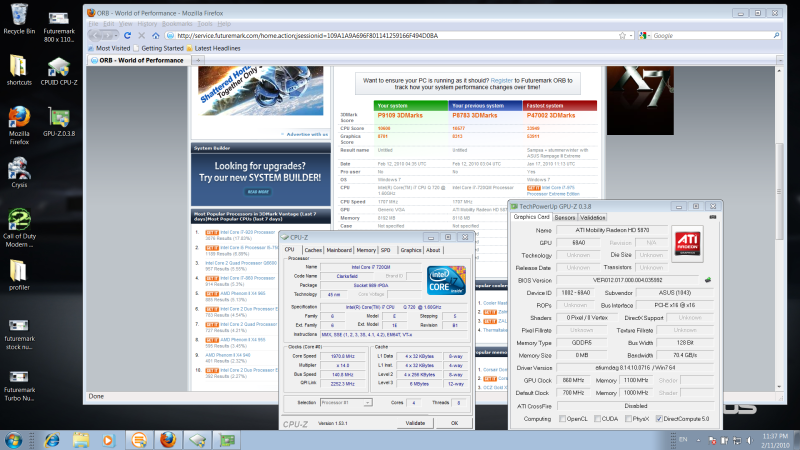This screenshot has width=800, height=450.
Task: Open Firefox Bookmarks menu
Action: 177,24
